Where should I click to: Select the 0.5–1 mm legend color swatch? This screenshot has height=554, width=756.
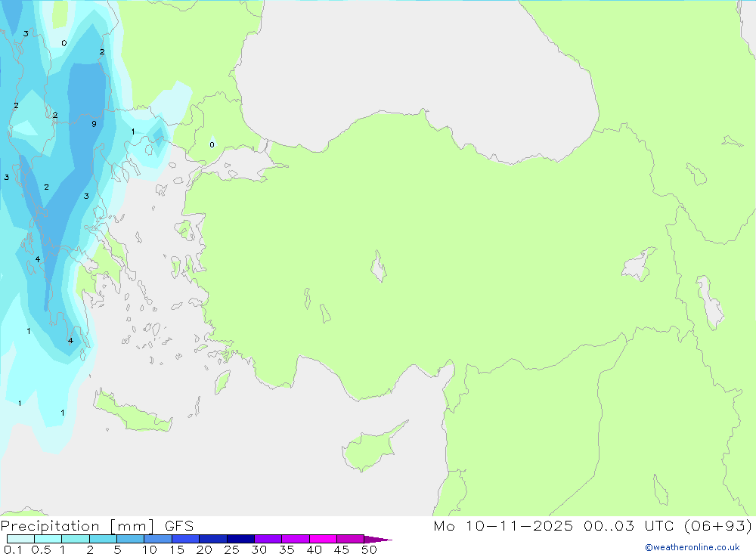[48, 539]
